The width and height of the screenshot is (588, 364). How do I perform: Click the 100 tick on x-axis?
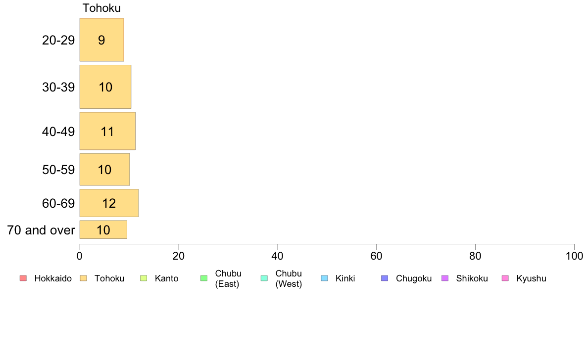(x=574, y=256)
